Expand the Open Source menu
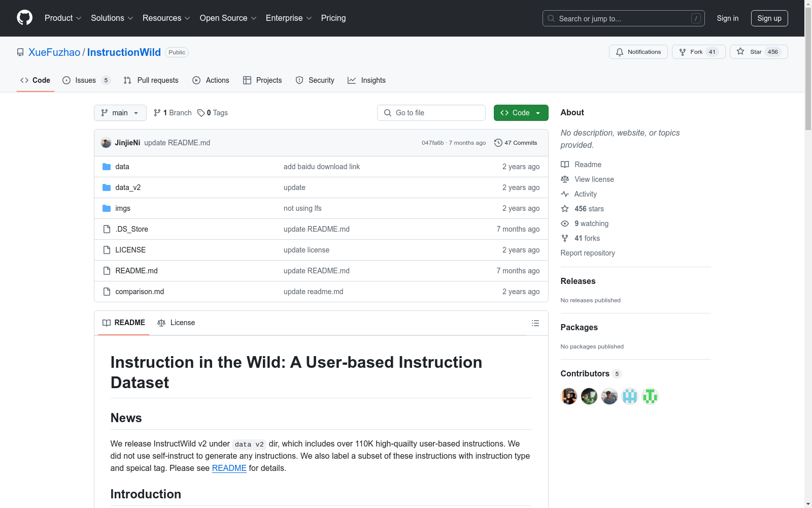 click(x=228, y=18)
